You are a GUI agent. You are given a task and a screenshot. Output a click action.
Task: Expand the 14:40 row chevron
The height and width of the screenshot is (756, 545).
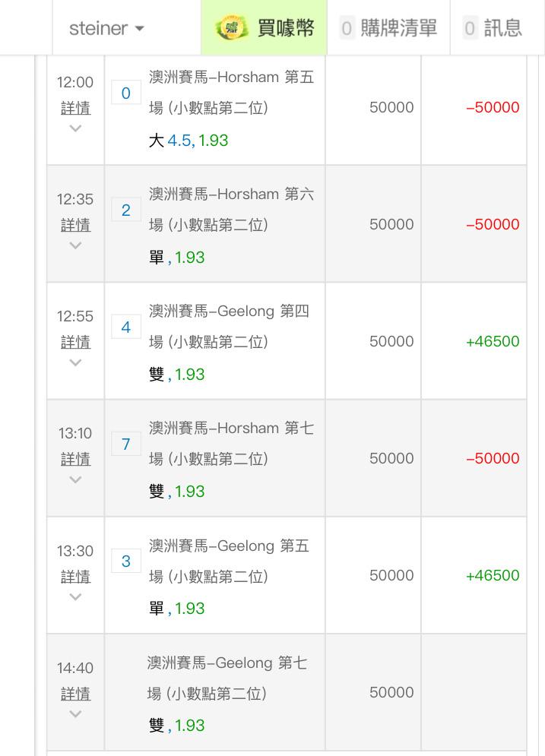(x=75, y=714)
